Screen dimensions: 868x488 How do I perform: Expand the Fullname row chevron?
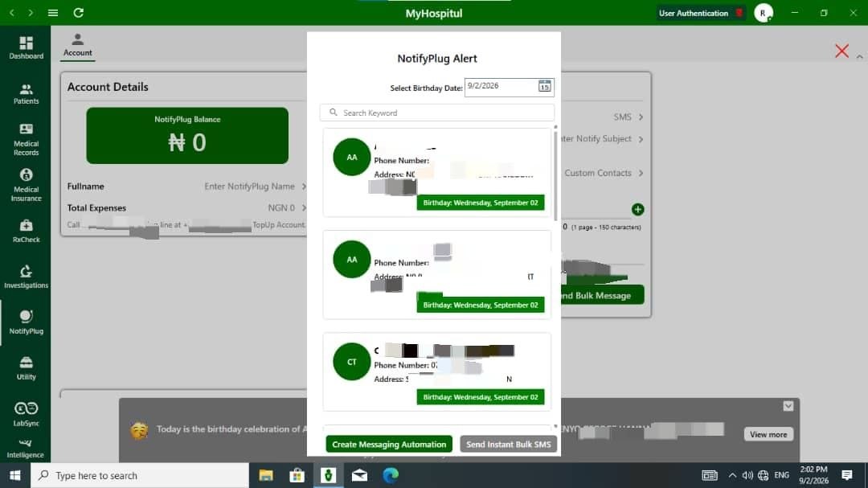[303, 187]
